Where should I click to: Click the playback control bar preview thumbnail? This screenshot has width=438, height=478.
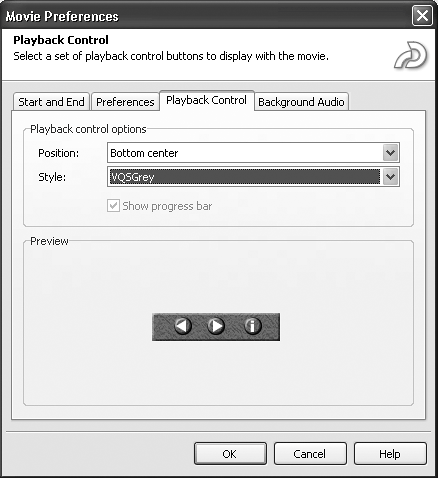click(216, 327)
